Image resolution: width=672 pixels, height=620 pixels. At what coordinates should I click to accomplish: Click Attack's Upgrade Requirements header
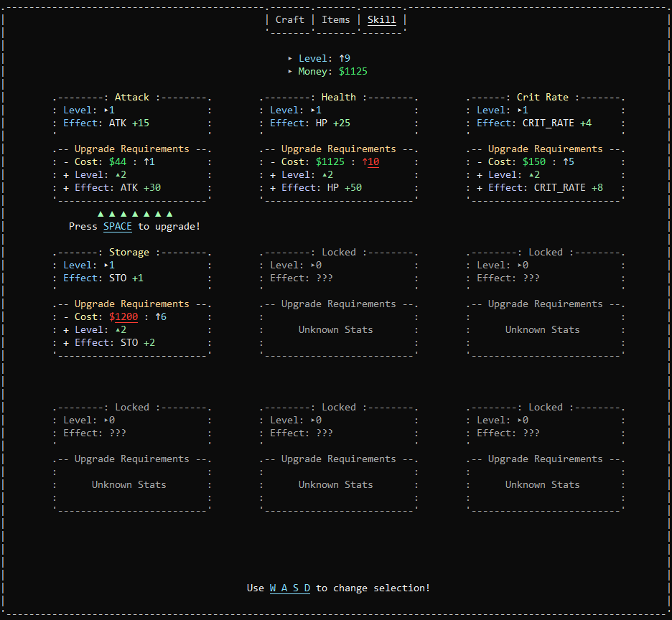(132, 149)
